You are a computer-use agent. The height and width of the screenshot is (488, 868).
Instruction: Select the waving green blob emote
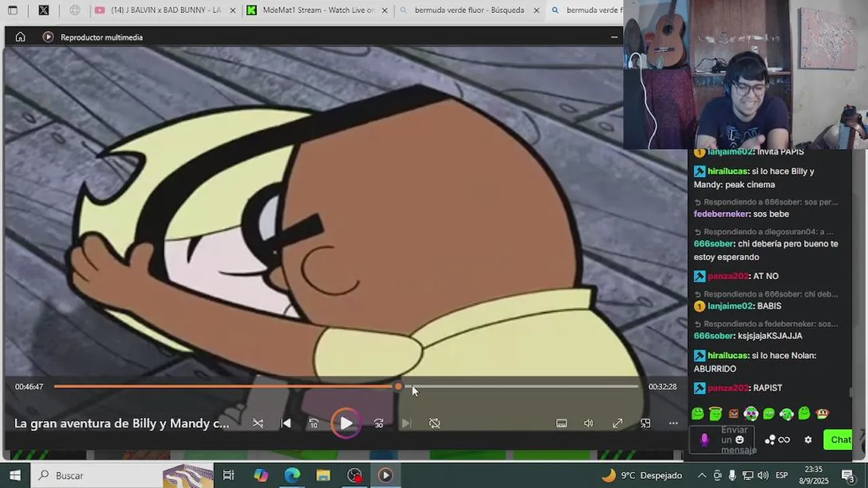(x=804, y=413)
